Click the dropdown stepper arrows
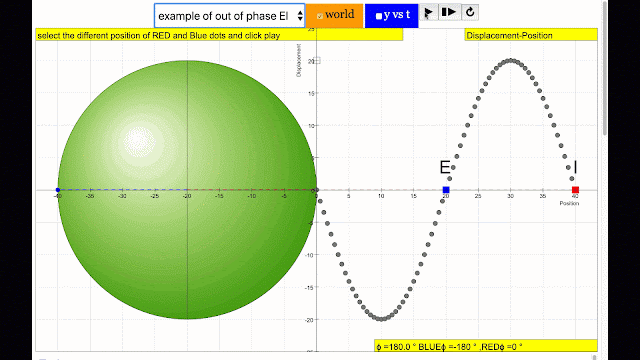The image size is (640, 360). 300,16
